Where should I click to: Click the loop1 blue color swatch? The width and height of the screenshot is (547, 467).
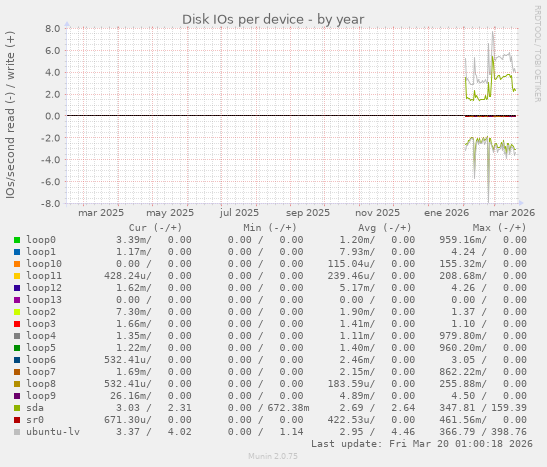coord(17,252)
